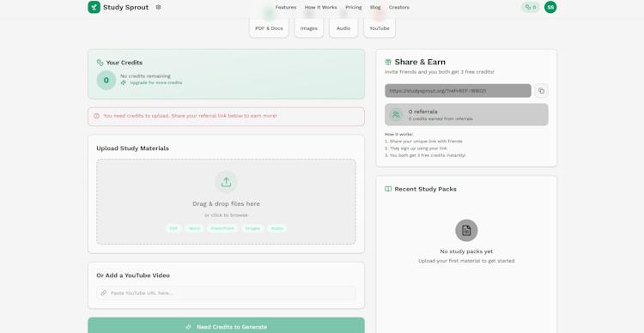Click 'No study packs yet' text
The image size is (644, 333).
pos(466,251)
